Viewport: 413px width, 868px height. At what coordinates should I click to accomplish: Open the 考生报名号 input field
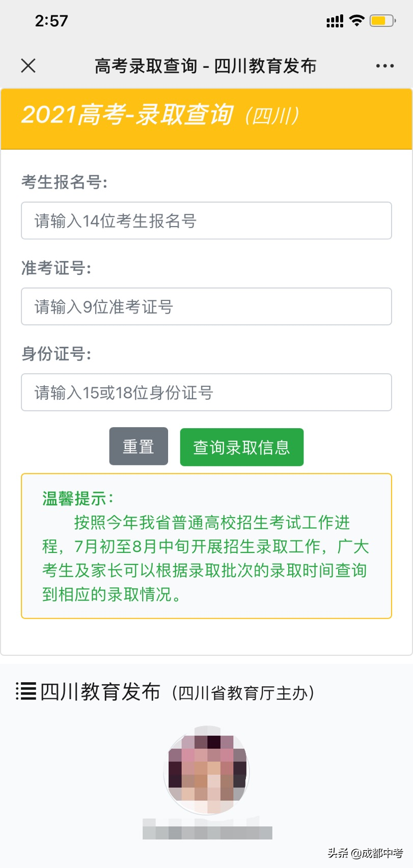click(x=206, y=220)
